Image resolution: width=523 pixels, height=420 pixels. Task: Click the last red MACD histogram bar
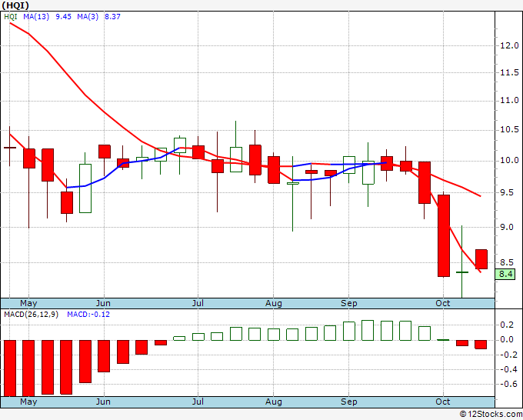pyautogui.click(x=481, y=345)
